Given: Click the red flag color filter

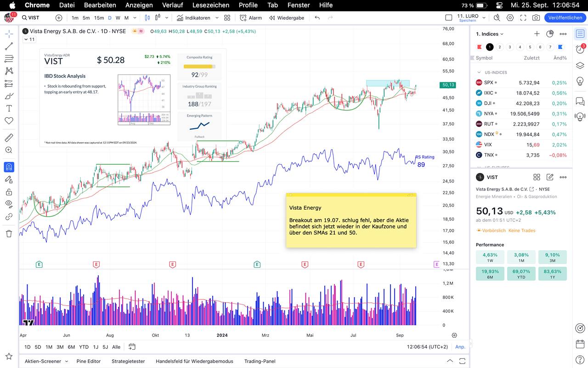Looking at the screenshot, I should click(480, 47).
